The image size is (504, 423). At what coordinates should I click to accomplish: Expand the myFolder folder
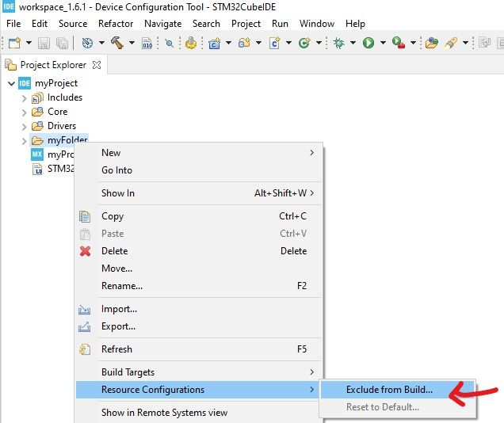(x=24, y=141)
